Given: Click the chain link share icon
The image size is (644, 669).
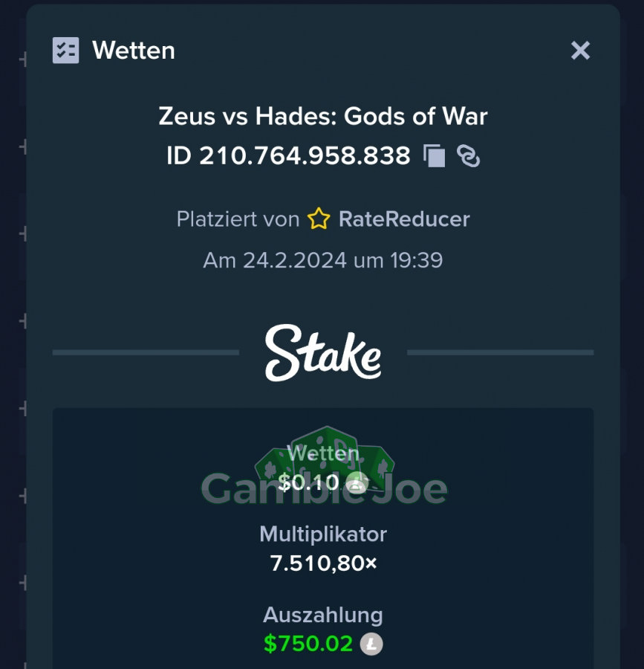Looking at the screenshot, I should (469, 156).
